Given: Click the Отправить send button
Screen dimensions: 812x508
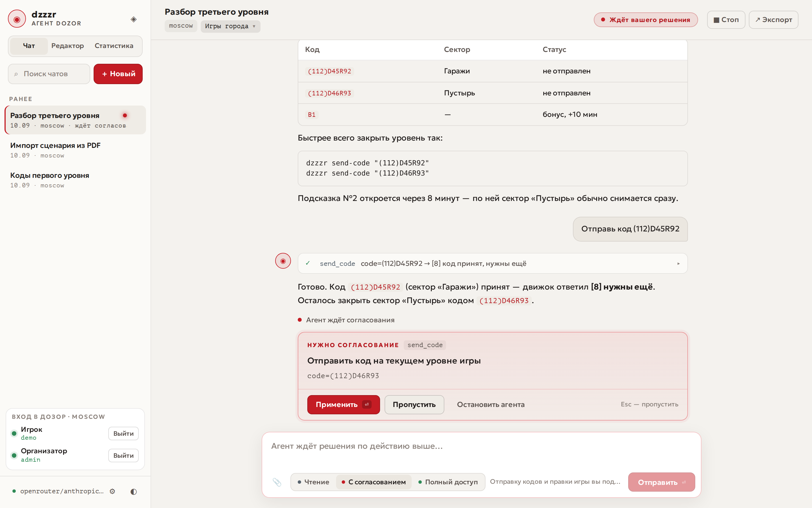Looking at the screenshot, I should coord(661,482).
